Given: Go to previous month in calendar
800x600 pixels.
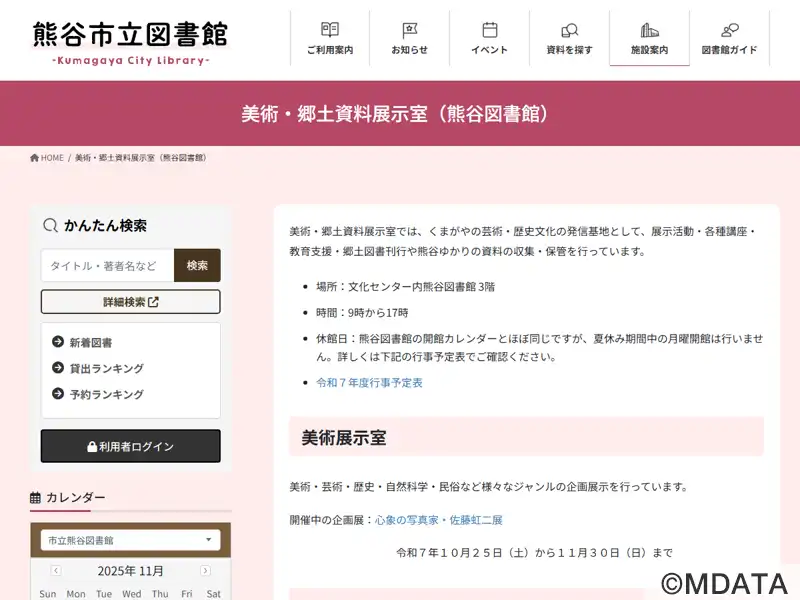Looking at the screenshot, I should coord(56,571).
